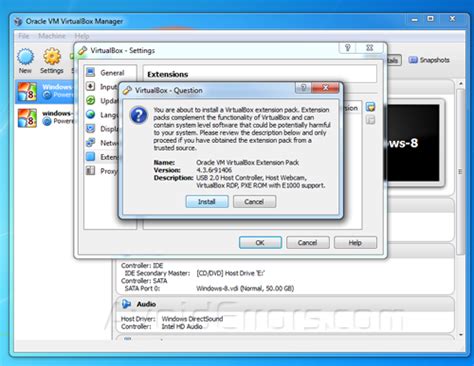Screen dimensions: 474x366
Task: Click the Windows-8 VM preview thumbnail
Action: click(x=414, y=143)
